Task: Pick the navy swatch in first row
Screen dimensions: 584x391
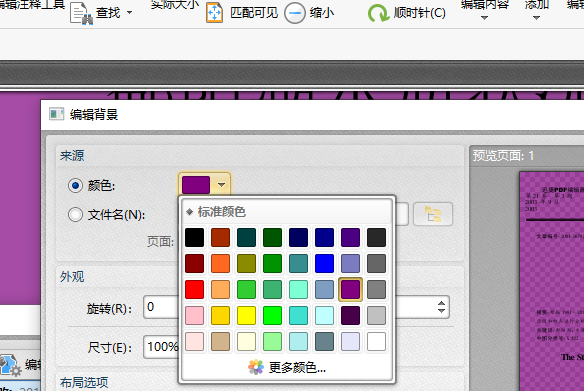Action: point(298,238)
